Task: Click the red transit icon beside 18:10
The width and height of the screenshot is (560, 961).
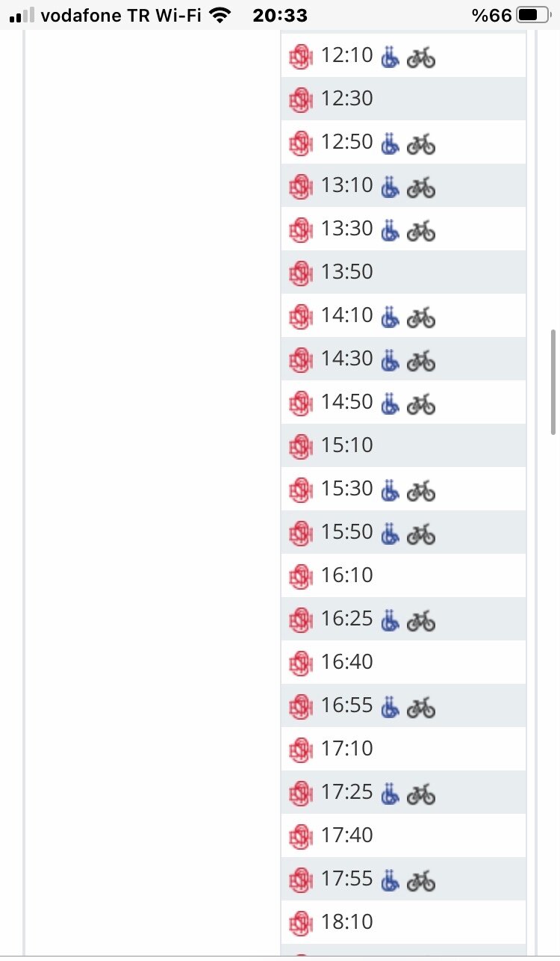Action: pyautogui.click(x=300, y=923)
